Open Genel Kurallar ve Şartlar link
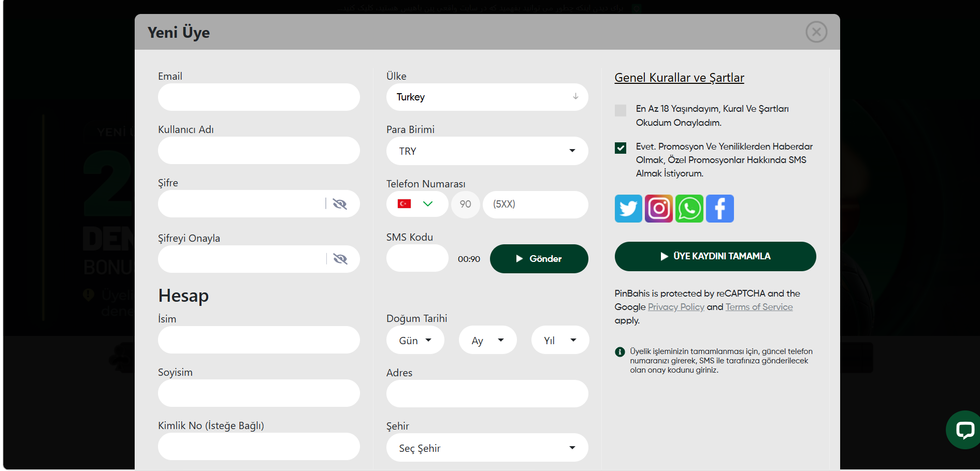 (x=679, y=78)
